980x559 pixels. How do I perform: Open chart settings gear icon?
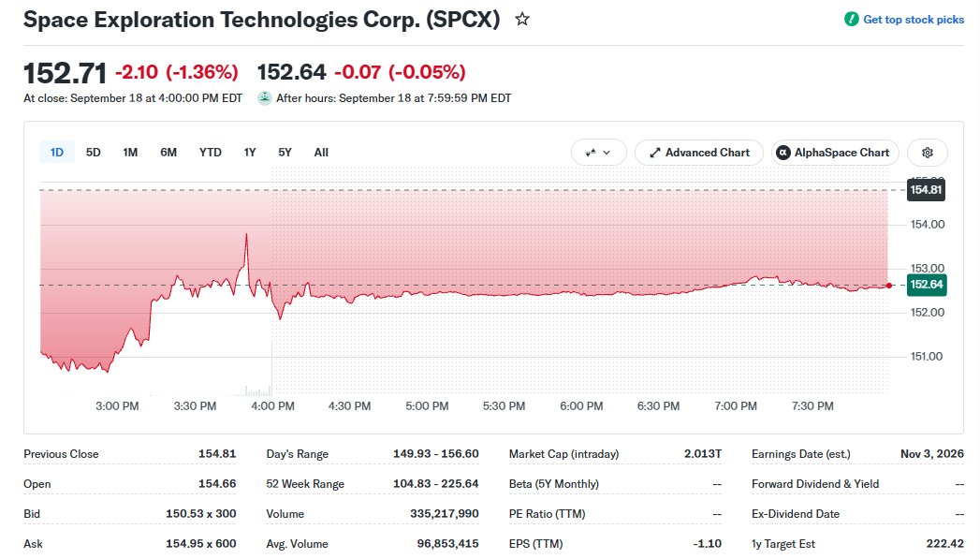tap(928, 153)
